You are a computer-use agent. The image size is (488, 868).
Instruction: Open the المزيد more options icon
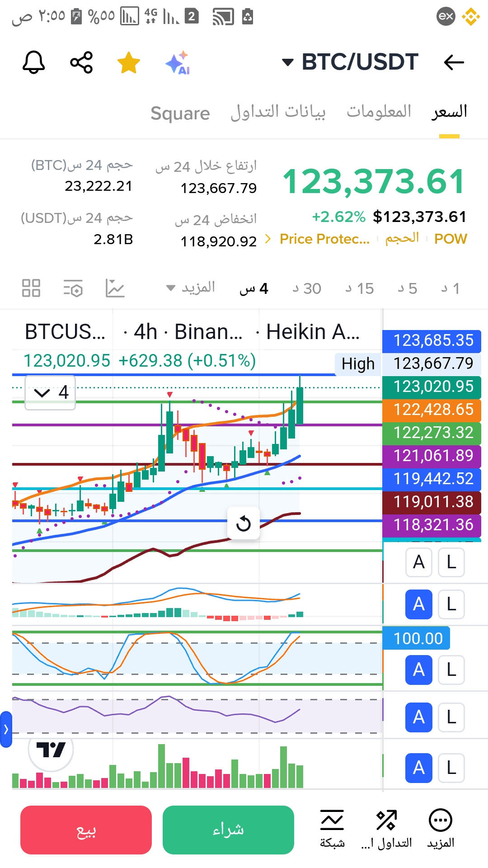pyautogui.click(x=441, y=829)
